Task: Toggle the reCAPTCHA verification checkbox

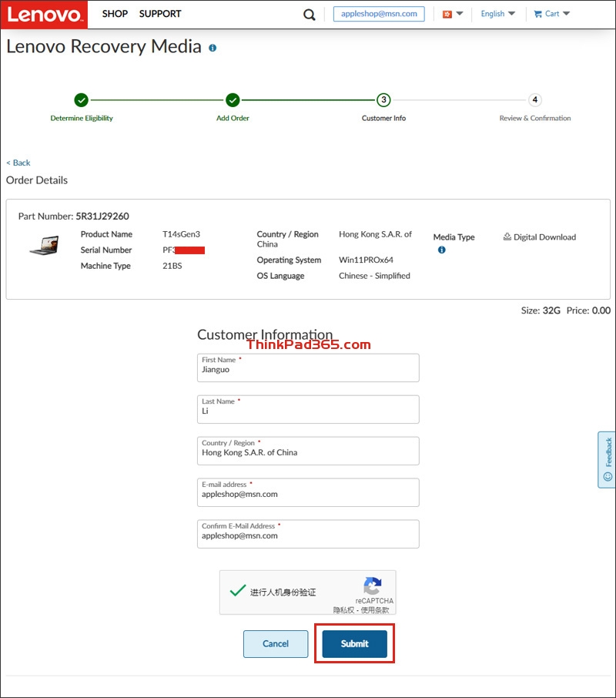Action: (x=237, y=591)
